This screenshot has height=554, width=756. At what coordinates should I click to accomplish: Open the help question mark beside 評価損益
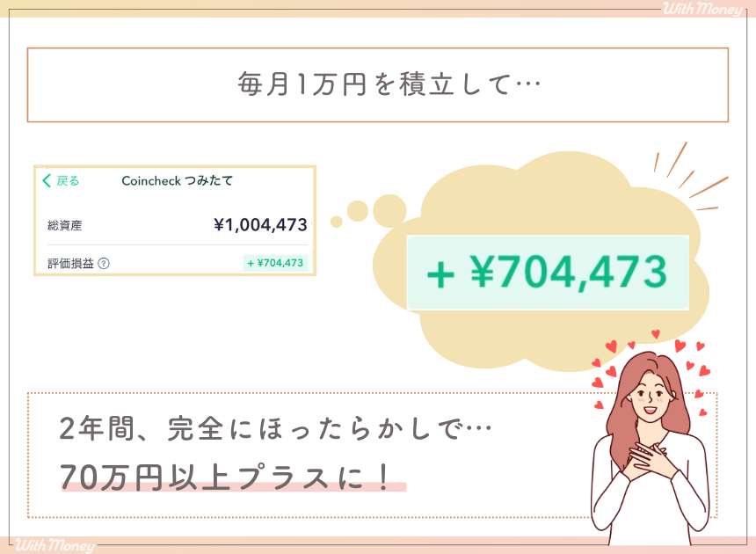(104, 263)
